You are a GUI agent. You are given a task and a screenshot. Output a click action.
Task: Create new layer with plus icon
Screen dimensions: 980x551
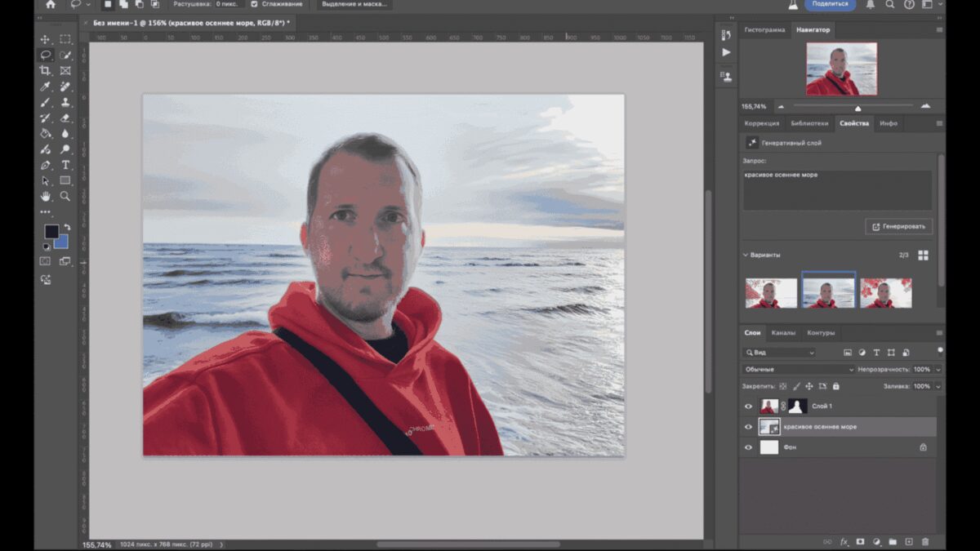click(x=909, y=541)
